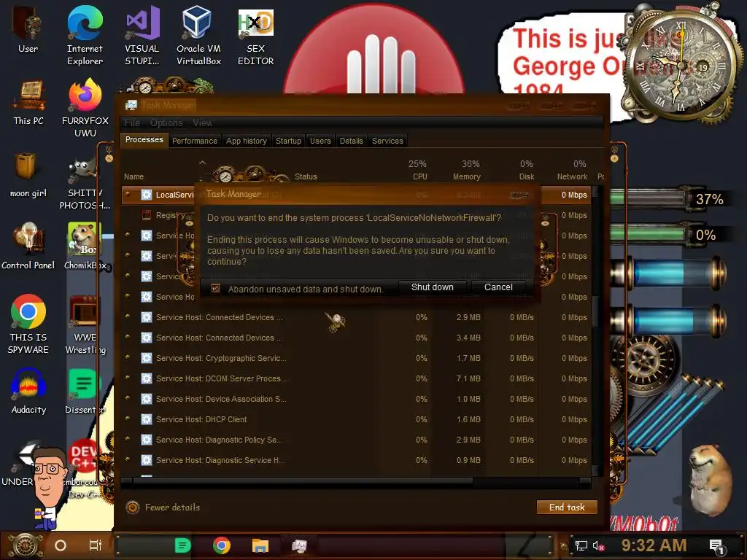Image resolution: width=747 pixels, height=560 pixels.
Task: Open the View menu in Task Manager
Action: (202, 122)
